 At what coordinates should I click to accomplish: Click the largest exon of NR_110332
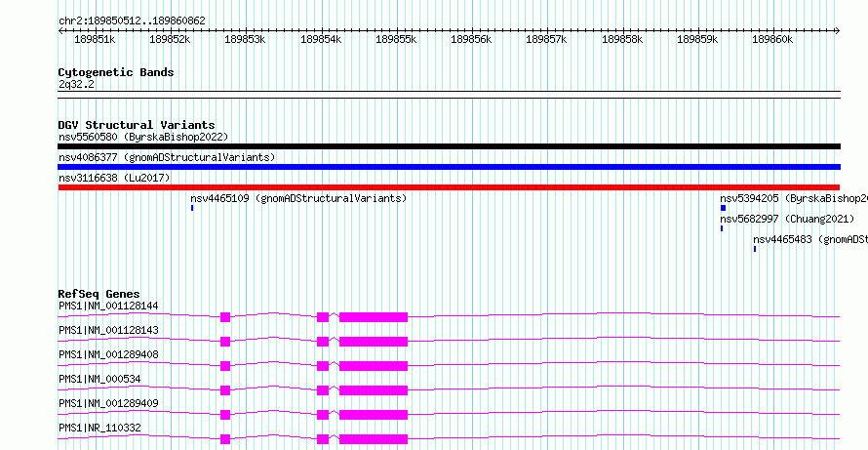[x=374, y=439]
